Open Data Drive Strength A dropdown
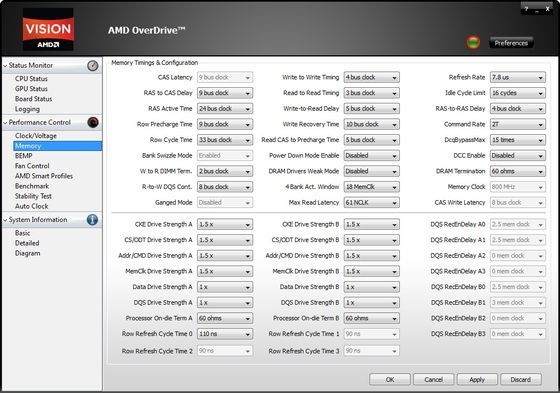This screenshot has width=560, height=393. click(x=225, y=287)
